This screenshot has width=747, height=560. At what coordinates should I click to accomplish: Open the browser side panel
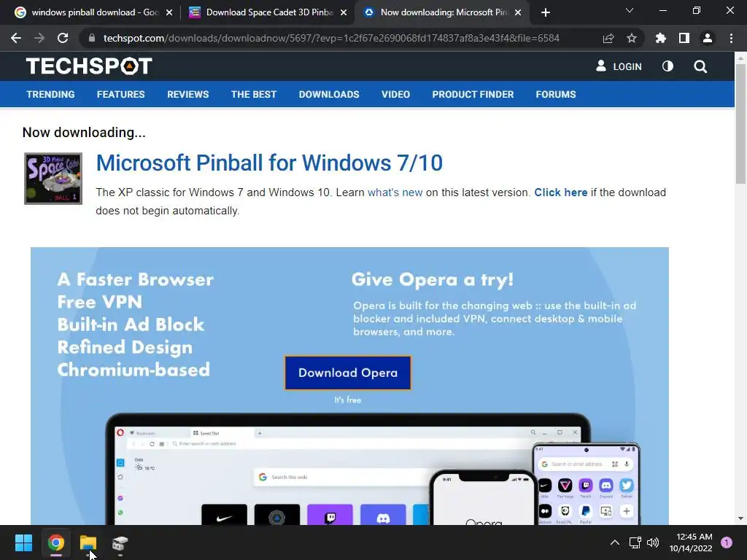[x=684, y=38]
